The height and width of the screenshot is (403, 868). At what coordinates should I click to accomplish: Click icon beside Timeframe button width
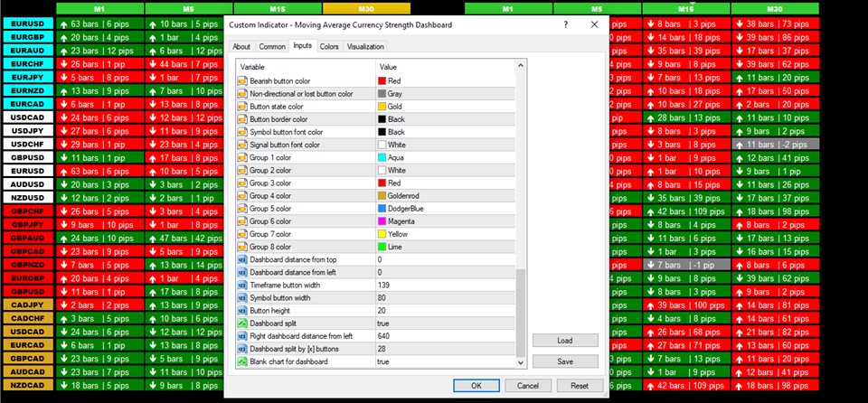pos(241,286)
